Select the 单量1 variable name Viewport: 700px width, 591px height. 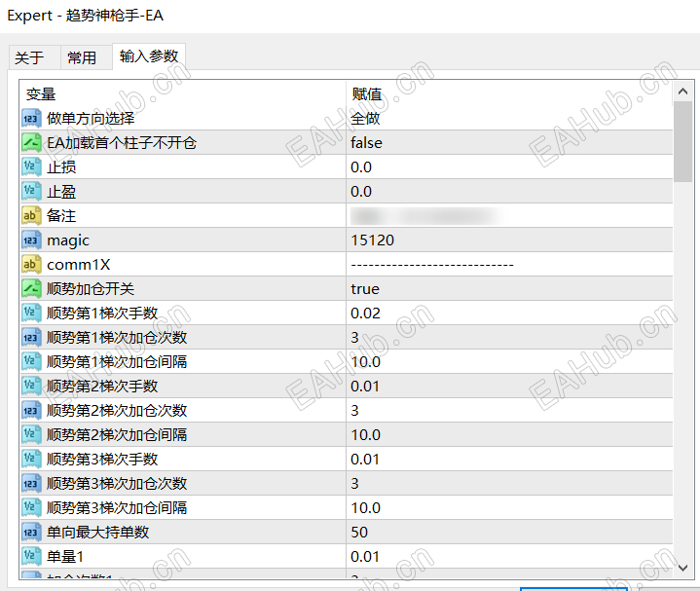pos(65,556)
